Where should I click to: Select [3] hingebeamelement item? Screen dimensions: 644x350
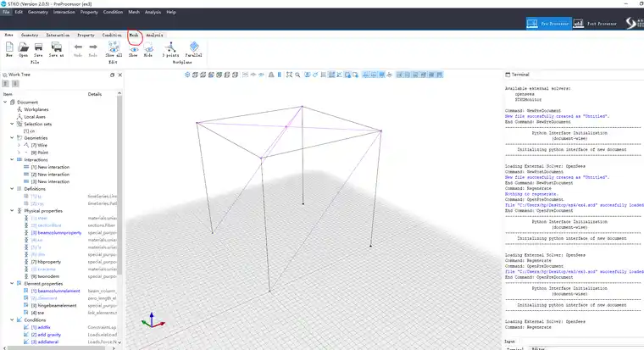click(x=53, y=306)
